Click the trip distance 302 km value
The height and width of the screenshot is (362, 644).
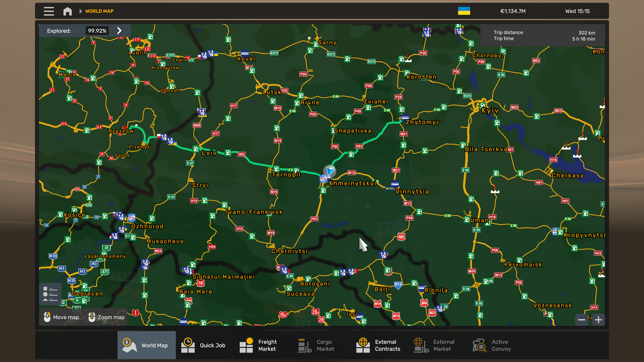click(x=587, y=33)
